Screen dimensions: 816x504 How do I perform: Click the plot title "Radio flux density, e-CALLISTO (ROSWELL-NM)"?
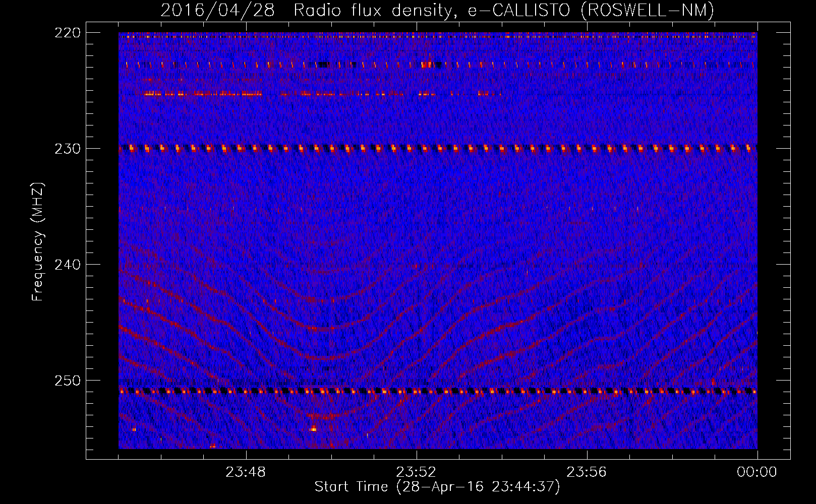504,10
